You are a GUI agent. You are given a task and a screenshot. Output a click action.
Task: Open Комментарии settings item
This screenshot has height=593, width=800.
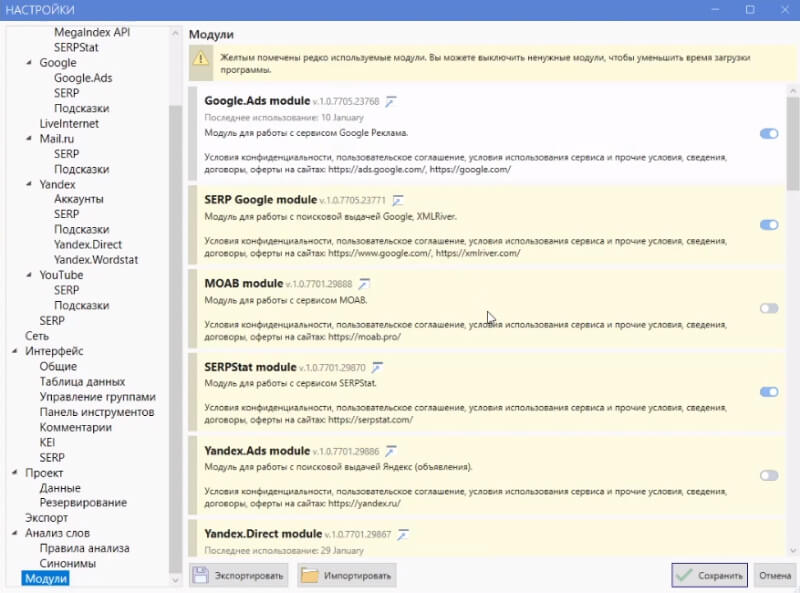(x=76, y=427)
